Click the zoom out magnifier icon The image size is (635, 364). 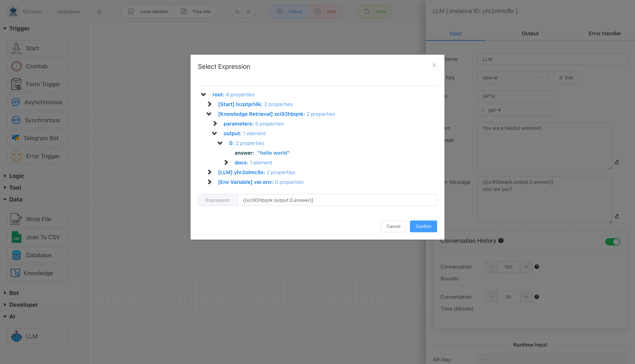pyautogui.click(x=237, y=12)
